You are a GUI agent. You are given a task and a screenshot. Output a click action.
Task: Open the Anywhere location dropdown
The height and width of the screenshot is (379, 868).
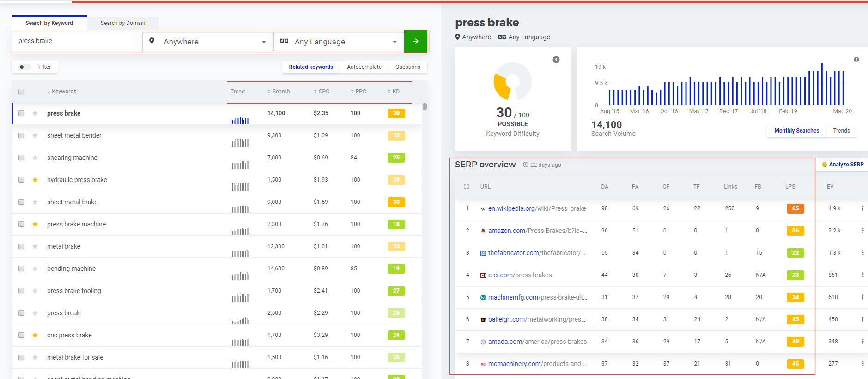208,42
